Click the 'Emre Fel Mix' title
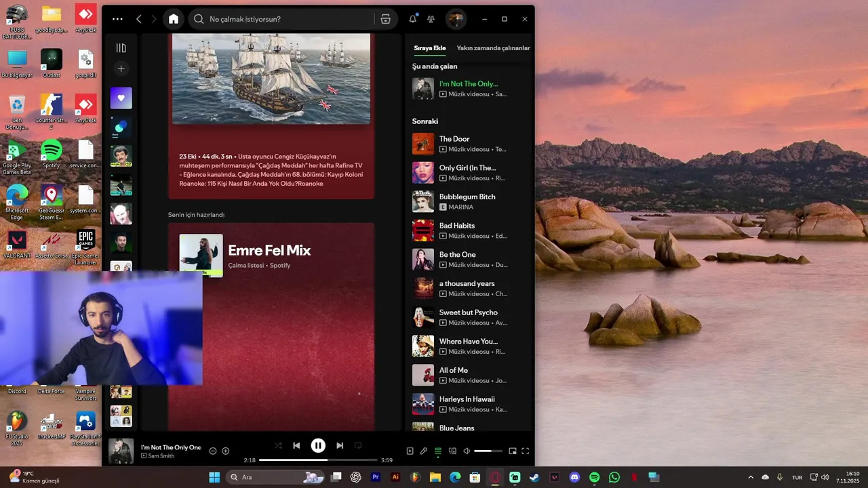Viewport: 868px width, 488px height. tap(269, 250)
